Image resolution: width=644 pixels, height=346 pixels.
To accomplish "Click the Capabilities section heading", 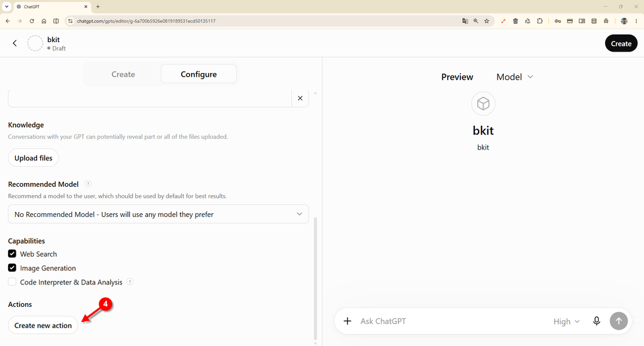I will pyautogui.click(x=26, y=241).
